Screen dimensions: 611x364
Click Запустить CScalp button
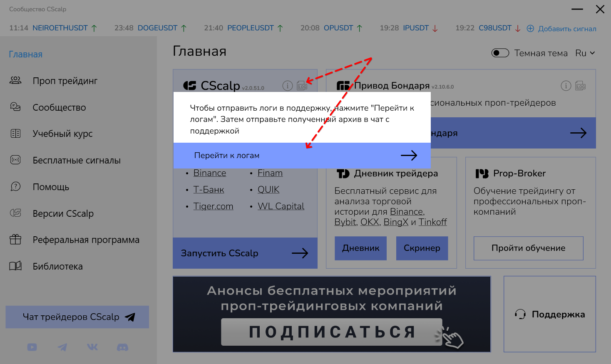click(x=245, y=253)
